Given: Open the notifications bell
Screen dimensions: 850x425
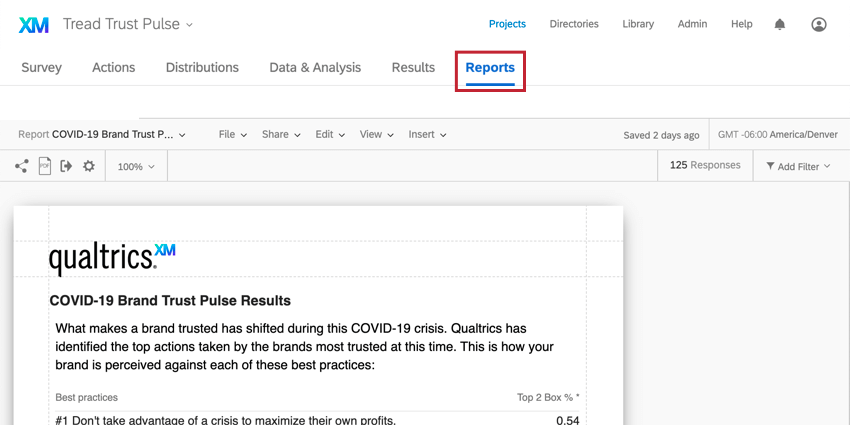Looking at the screenshot, I should pyautogui.click(x=780, y=24).
